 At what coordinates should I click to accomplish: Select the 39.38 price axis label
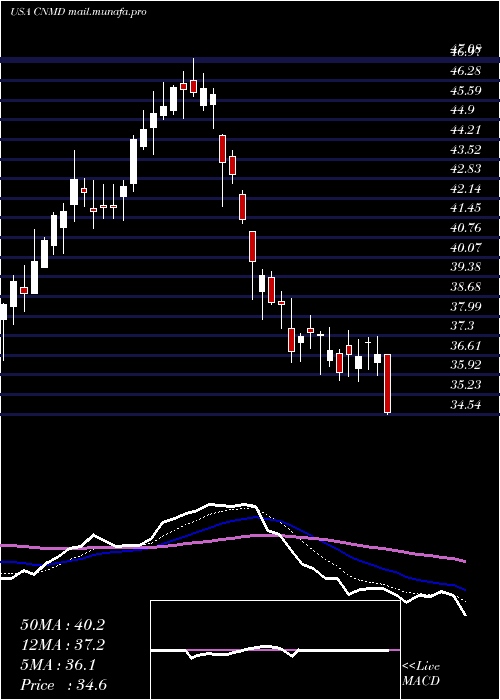tap(465, 267)
